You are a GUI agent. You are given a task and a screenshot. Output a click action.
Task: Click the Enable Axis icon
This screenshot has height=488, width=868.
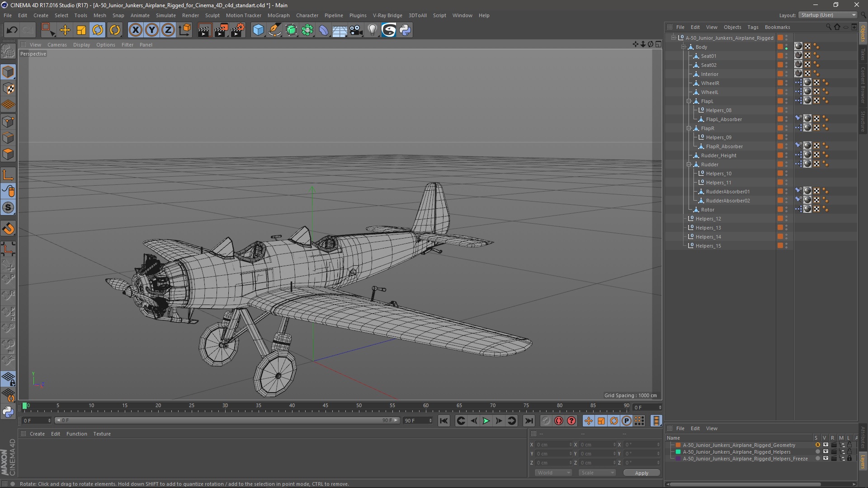pos(8,175)
